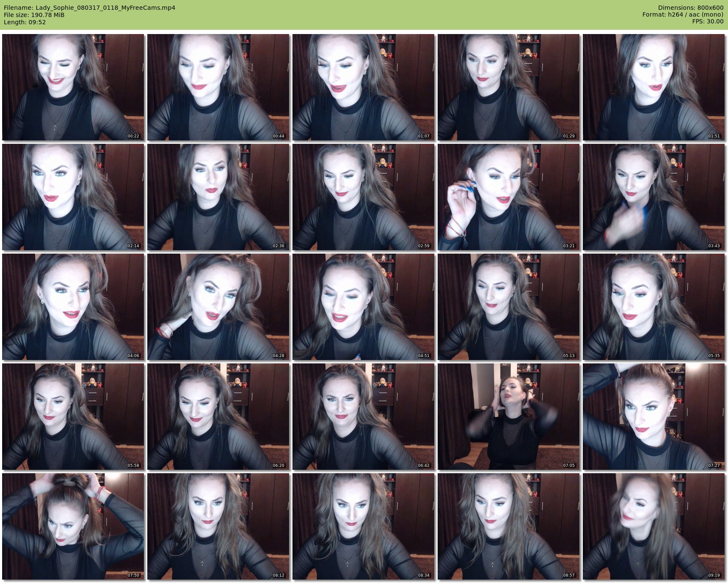The width and height of the screenshot is (728, 583).
Task: Select the thumbnail stamped 00:44
Action: coord(218,87)
